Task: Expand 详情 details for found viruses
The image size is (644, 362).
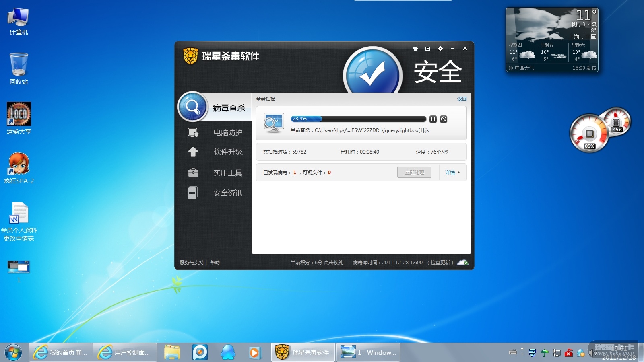Action: pyautogui.click(x=452, y=172)
